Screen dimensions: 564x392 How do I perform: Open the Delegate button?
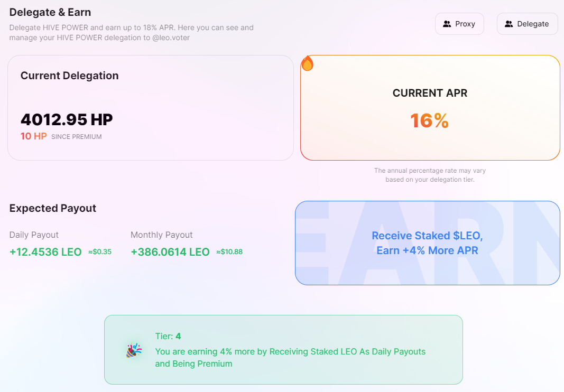pos(528,24)
